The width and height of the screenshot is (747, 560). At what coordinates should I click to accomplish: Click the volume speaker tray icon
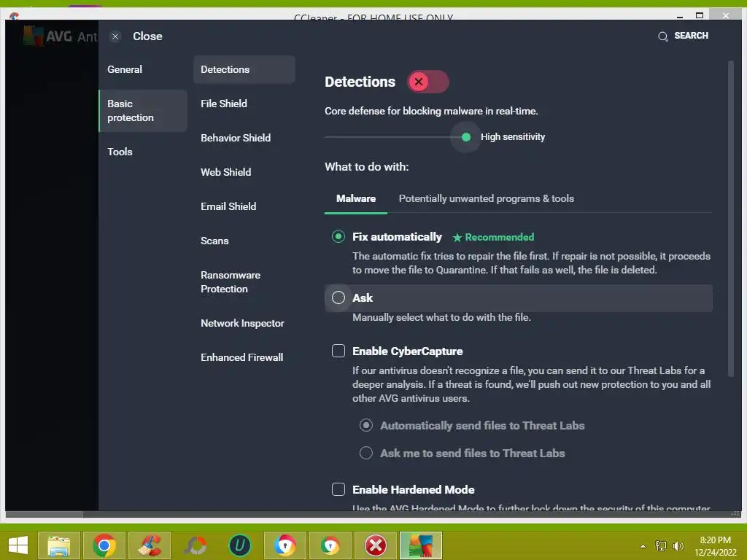[x=678, y=546]
